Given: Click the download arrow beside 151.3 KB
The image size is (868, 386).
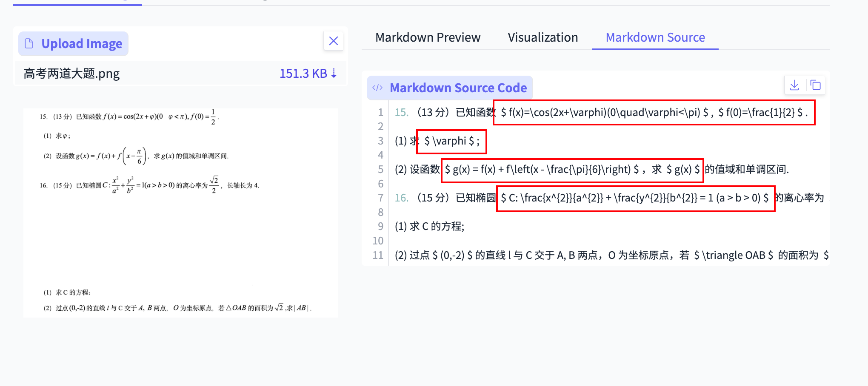Looking at the screenshot, I should click(x=334, y=73).
